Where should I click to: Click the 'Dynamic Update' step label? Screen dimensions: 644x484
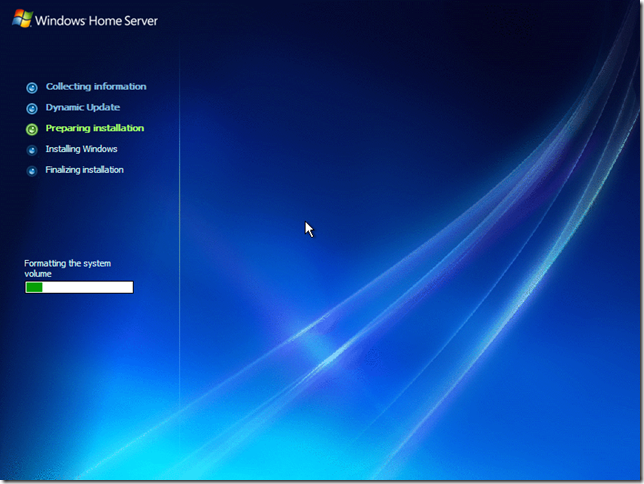83,108
